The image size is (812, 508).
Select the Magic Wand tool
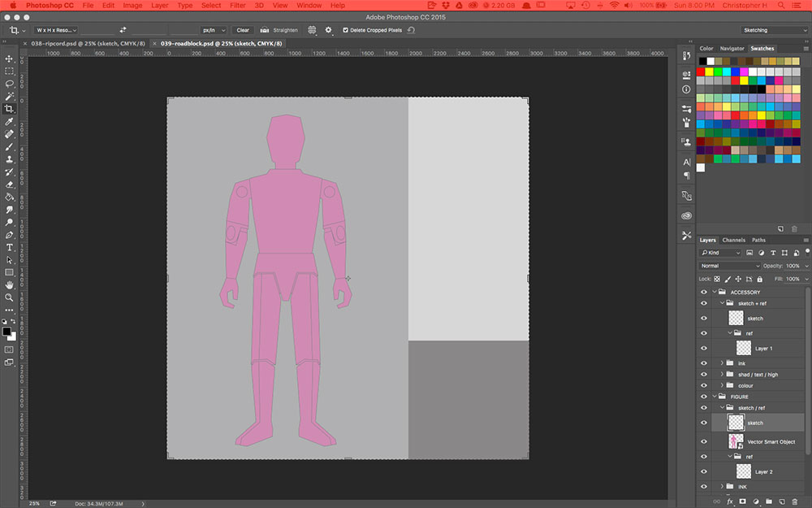(9, 96)
